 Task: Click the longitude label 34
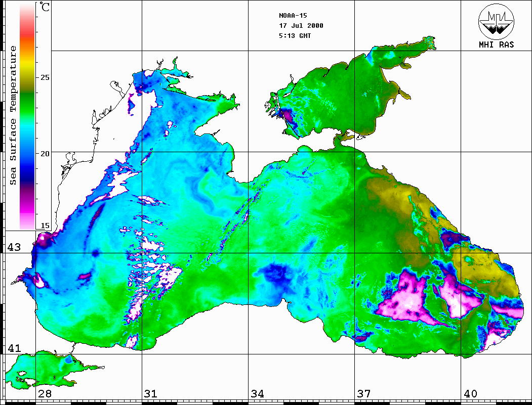[257, 394]
